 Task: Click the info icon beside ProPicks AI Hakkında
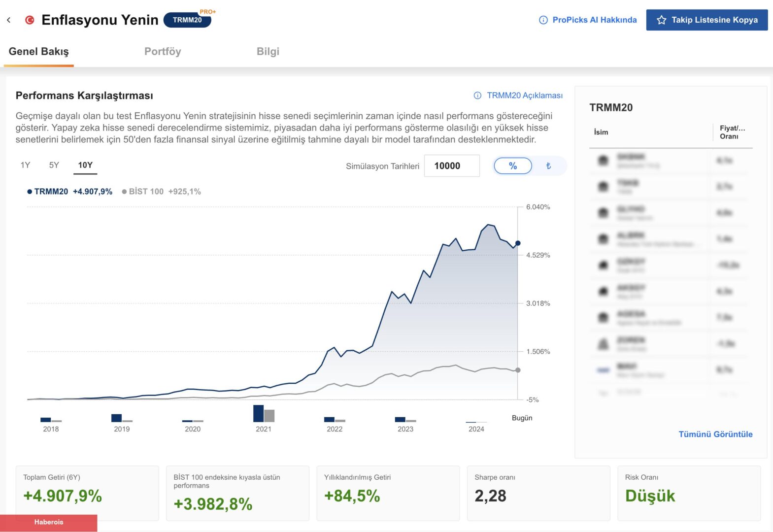(543, 20)
